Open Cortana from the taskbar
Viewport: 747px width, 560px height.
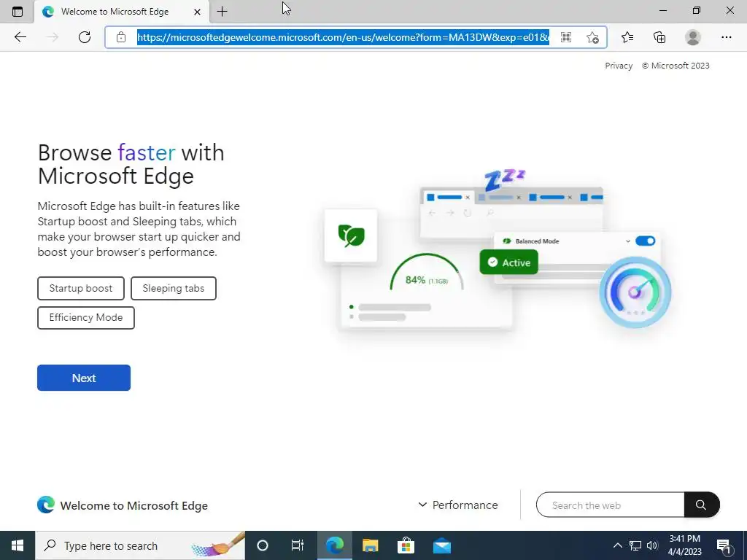(263, 545)
